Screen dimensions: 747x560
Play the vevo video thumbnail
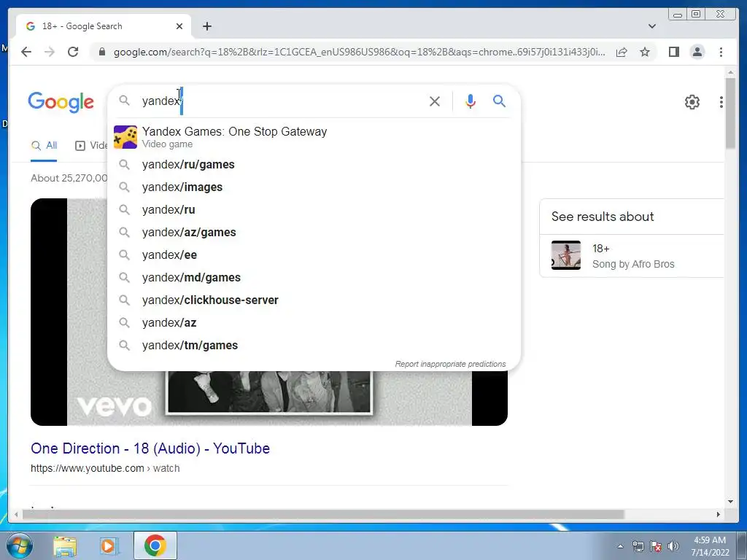(x=268, y=398)
